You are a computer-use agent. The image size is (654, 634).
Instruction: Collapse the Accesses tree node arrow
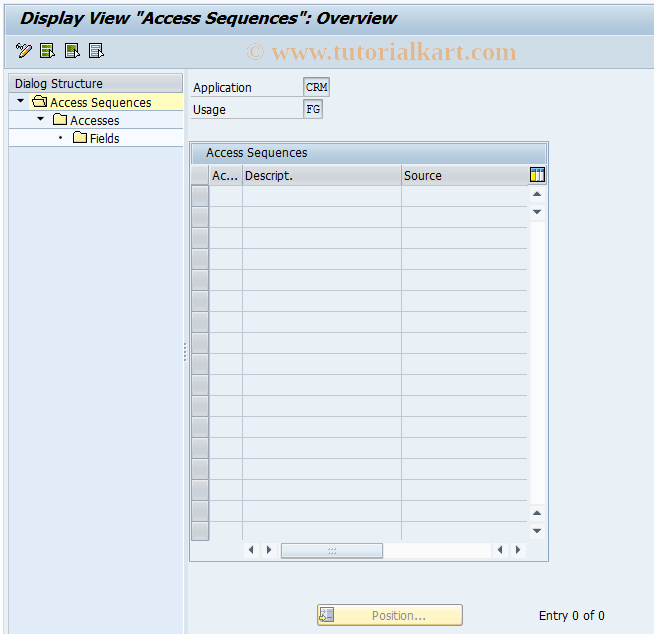pyautogui.click(x=40, y=119)
